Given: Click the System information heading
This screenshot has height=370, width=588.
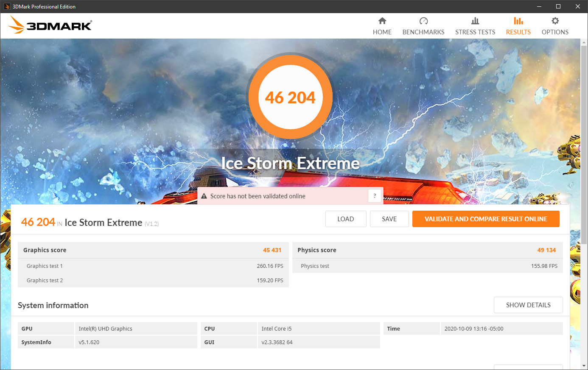Looking at the screenshot, I should (53, 305).
